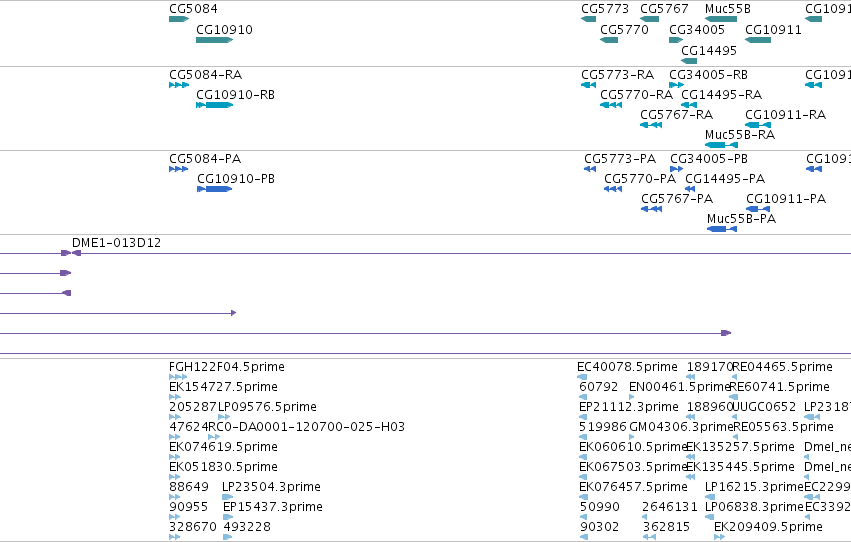Screen dimensions: 851x542
Task: Open the CG34005-RB transcript label
Action: tap(708, 74)
